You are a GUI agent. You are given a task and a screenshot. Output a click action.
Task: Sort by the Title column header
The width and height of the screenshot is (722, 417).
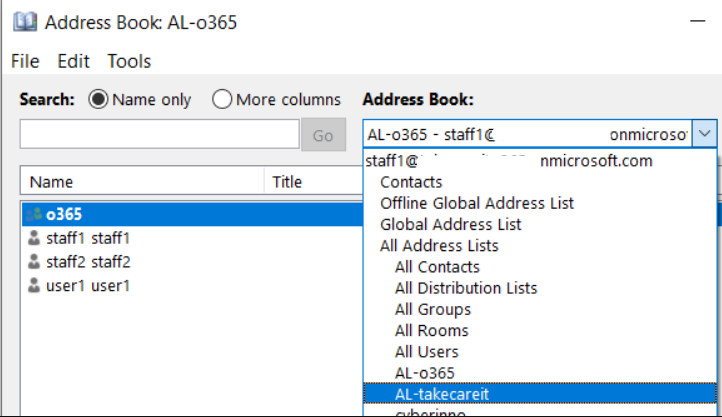314,182
